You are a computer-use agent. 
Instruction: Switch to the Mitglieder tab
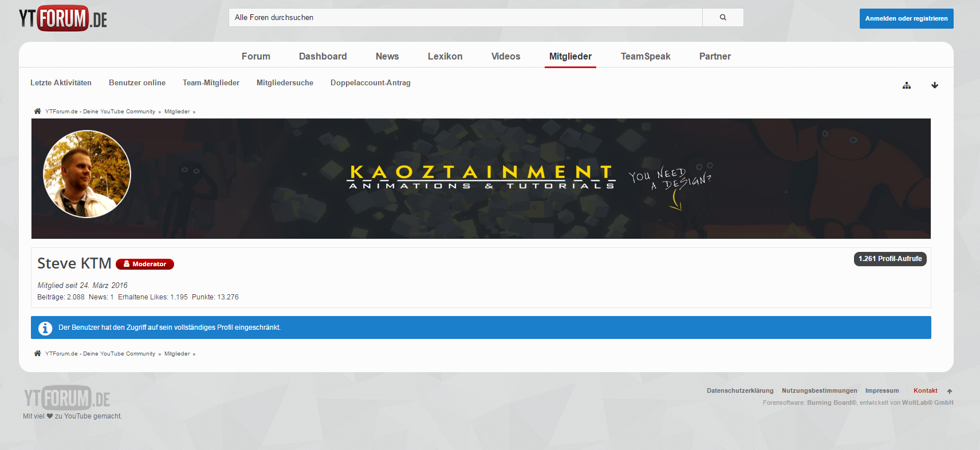[x=570, y=56]
